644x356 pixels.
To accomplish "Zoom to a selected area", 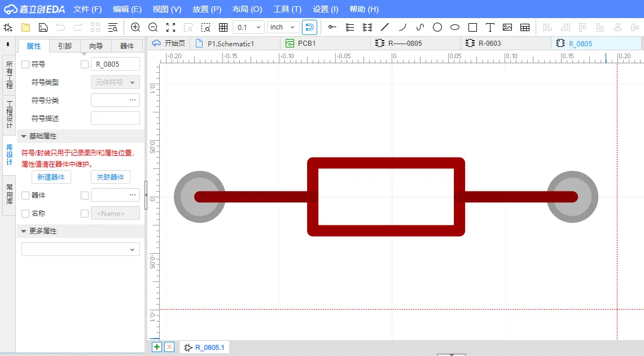I will 206,28.
